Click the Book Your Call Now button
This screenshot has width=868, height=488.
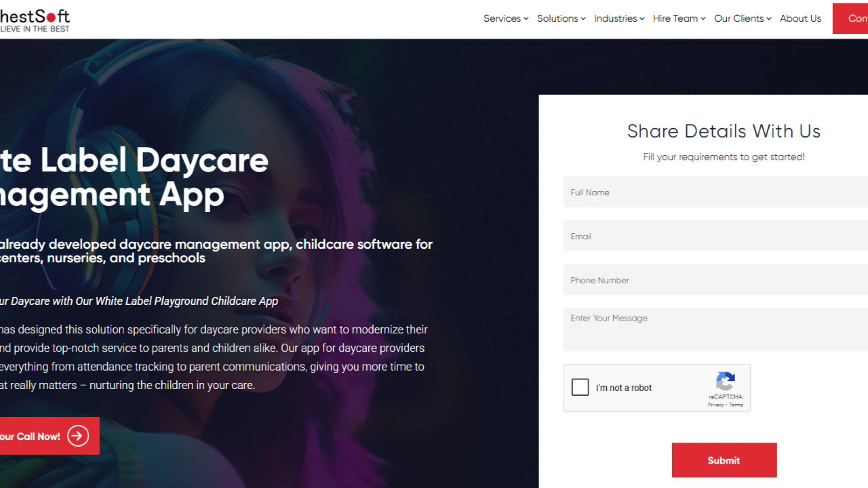click(x=49, y=436)
